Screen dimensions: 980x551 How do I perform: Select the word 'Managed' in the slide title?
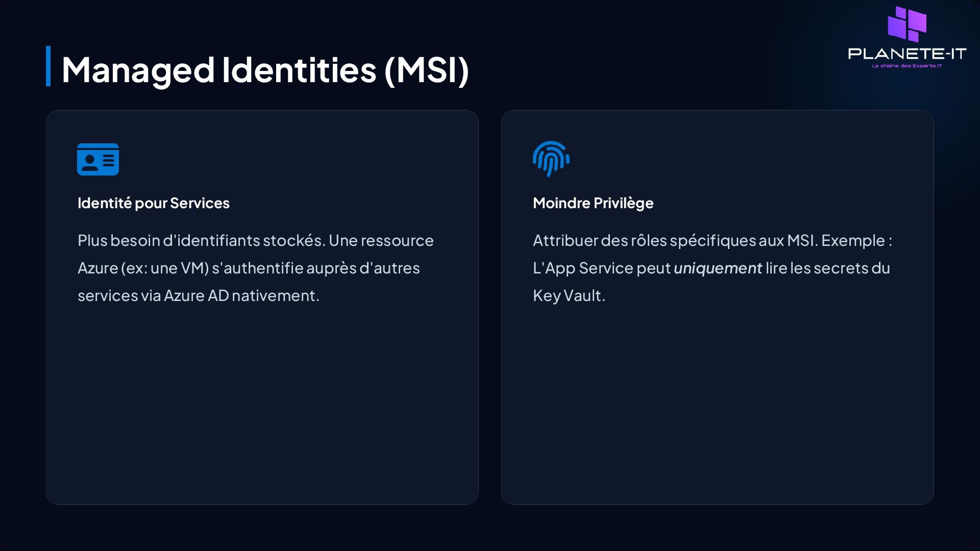pyautogui.click(x=138, y=69)
